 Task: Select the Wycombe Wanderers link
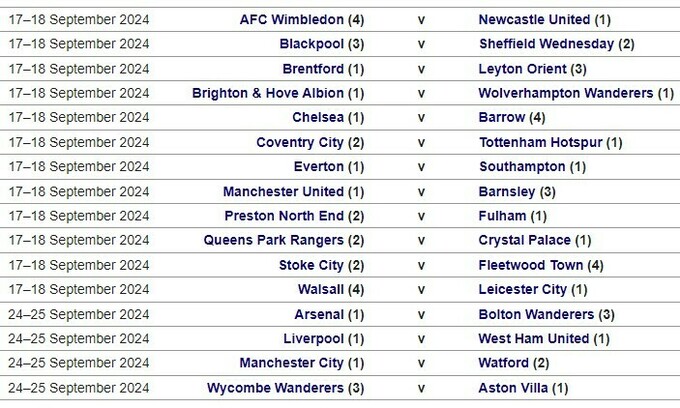click(273, 387)
